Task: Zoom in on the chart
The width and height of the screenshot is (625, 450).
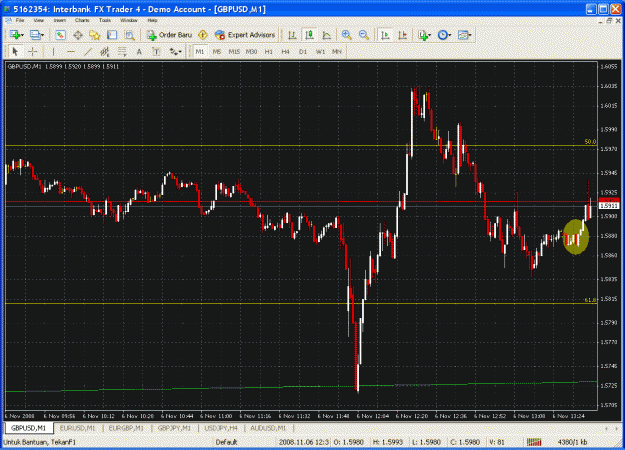Action: [346, 35]
